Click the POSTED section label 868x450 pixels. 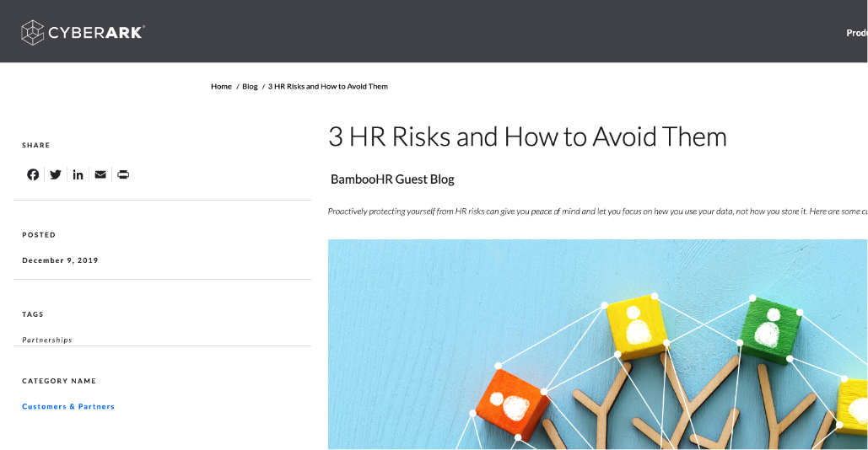pos(39,235)
